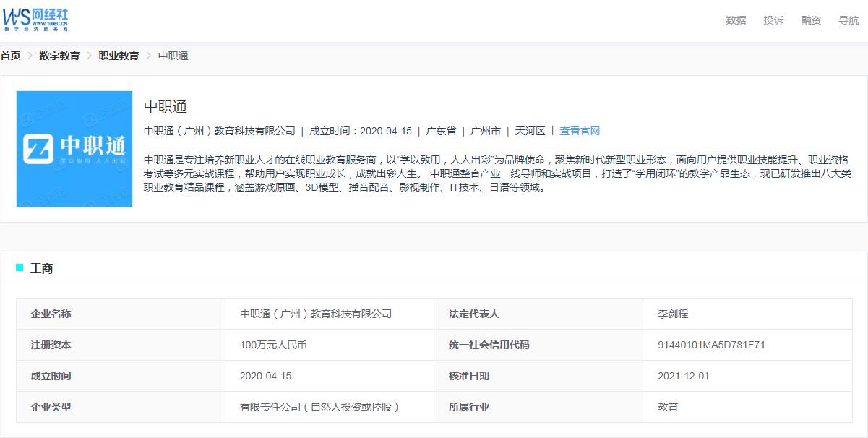This screenshot has width=868, height=438.
Task: Click 成立时间：2020-04-15 in header line
Action: point(361,131)
